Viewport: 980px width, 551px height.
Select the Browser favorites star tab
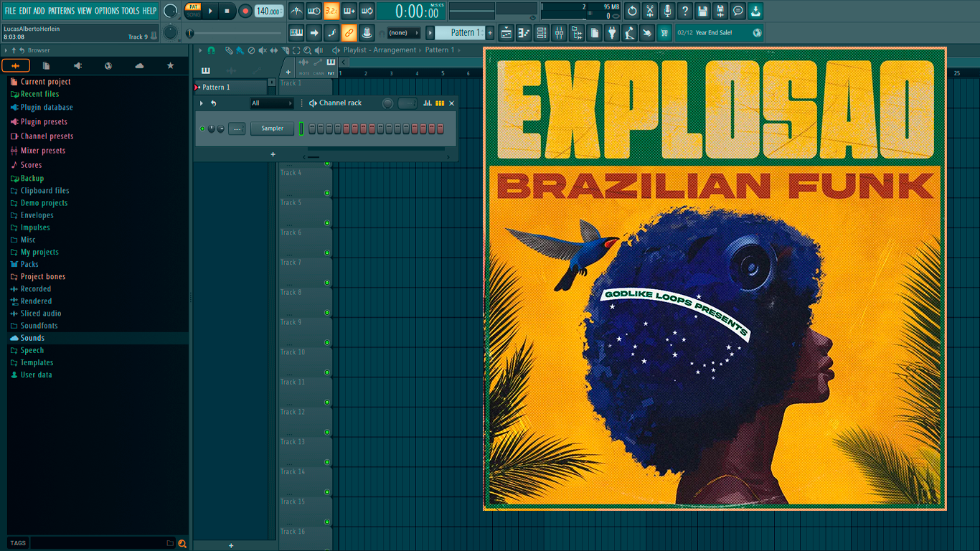170,65
